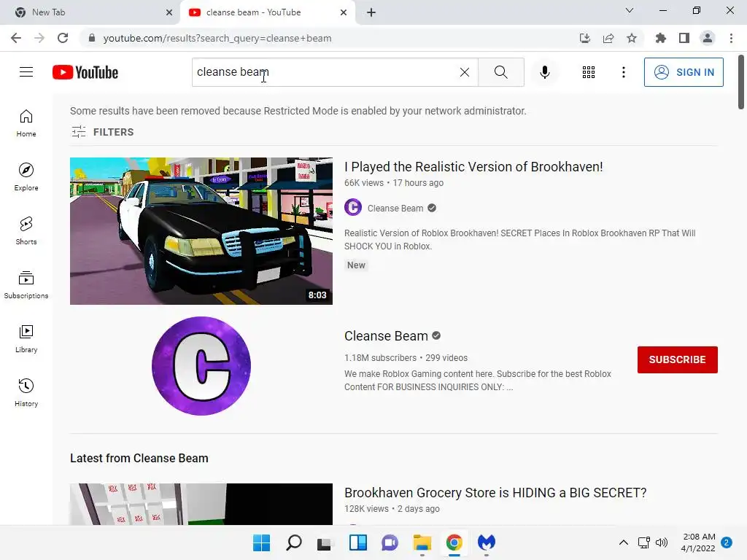Click the magnifier search button

click(x=500, y=72)
